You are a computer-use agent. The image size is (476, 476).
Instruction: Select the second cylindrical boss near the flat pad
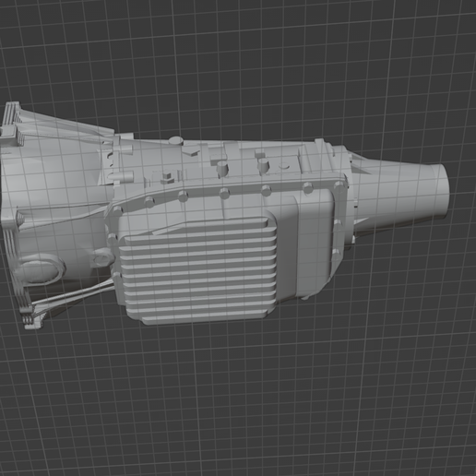tap(264, 166)
